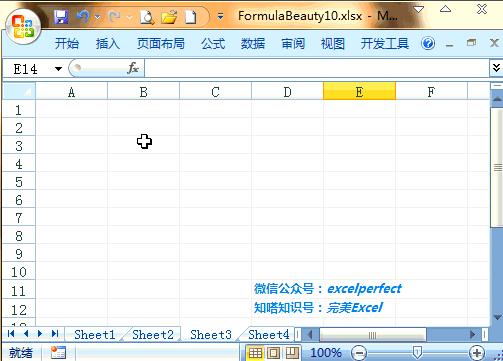Click the macro record icon in status bar

tap(58, 352)
